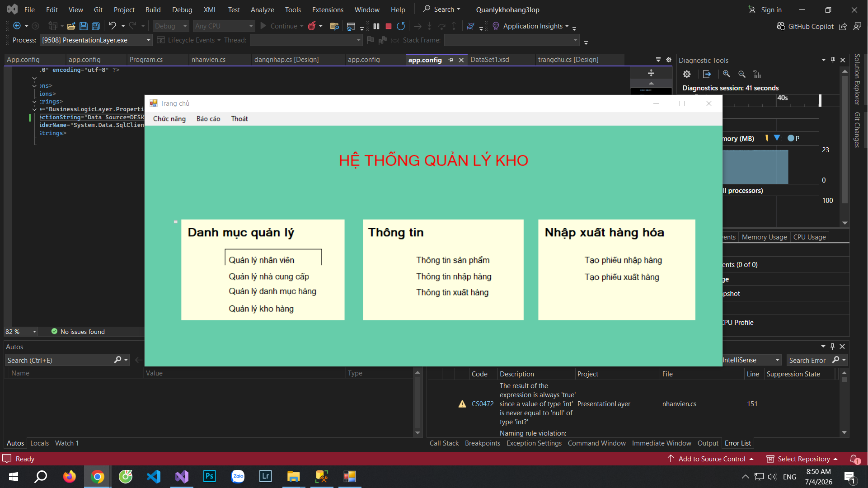Open the Memory Usage tab
The height and width of the screenshot is (488, 868).
click(764, 237)
